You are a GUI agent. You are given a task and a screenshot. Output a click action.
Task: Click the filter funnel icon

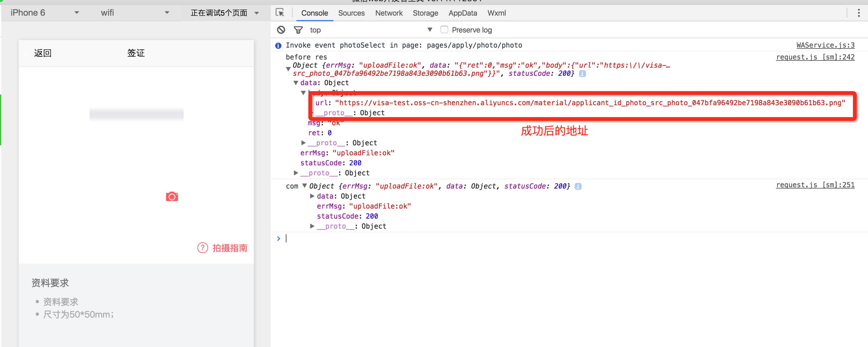coord(298,30)
